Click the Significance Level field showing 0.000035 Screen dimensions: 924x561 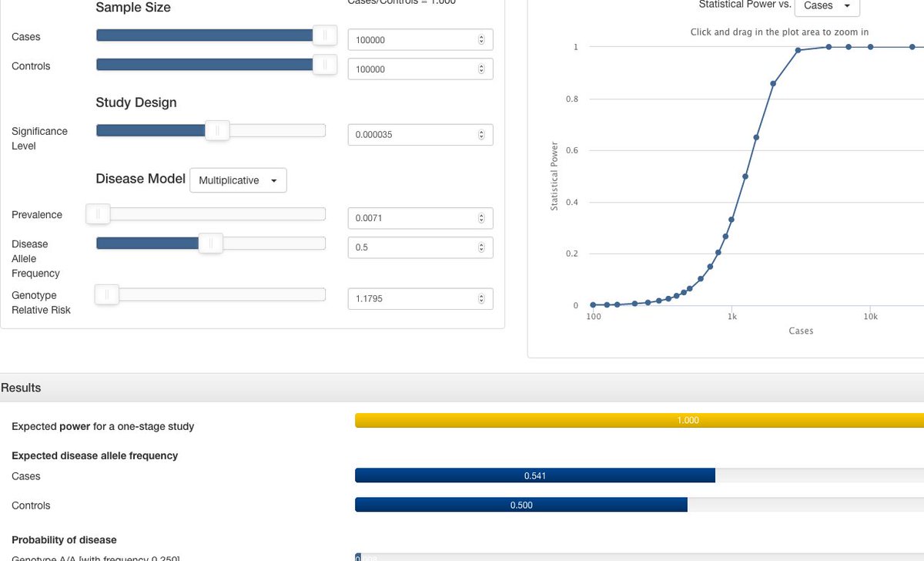click(x=420, y=135)
